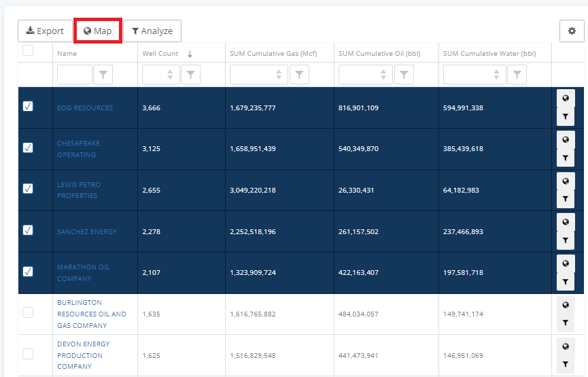This screenshot has height=377, width=588.
Task: Map the CHESAPEAKE OPERATING row globe icon
Action: [566, 140]
